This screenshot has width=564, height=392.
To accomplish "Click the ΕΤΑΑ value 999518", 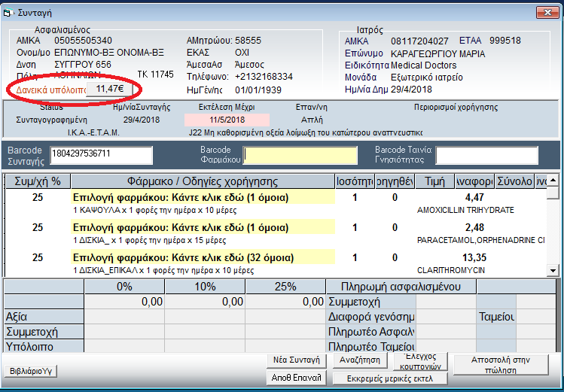I will 505,41.
